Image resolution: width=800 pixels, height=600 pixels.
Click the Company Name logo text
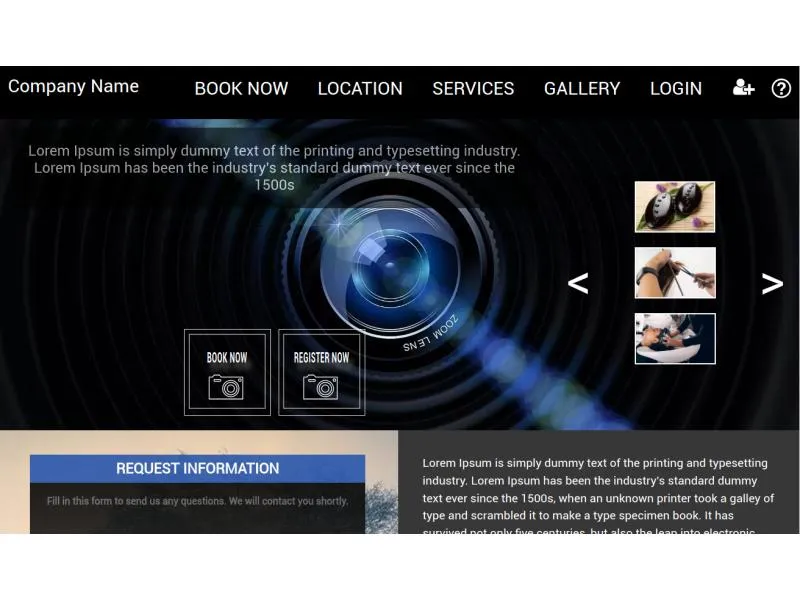[73, 86]
